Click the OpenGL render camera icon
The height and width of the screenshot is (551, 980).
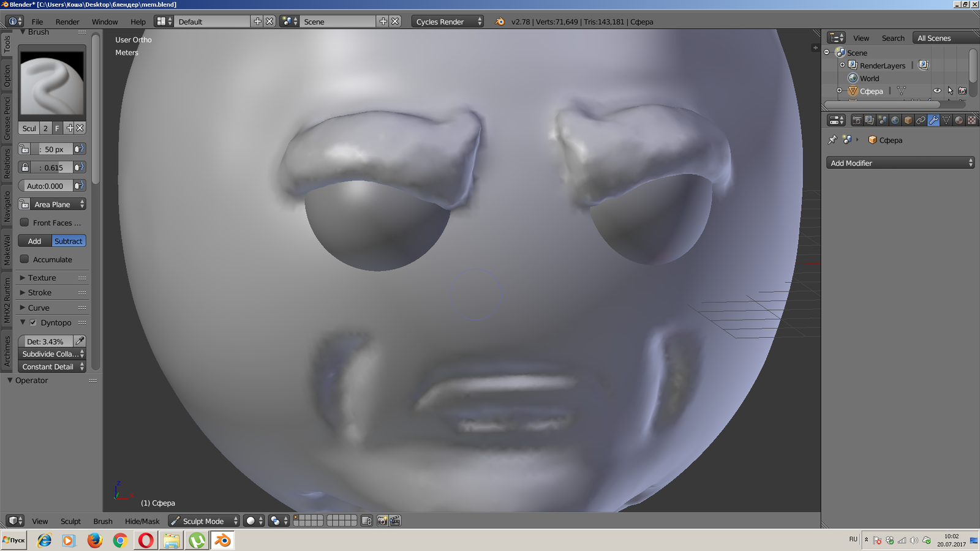click(x=382, y=521)
